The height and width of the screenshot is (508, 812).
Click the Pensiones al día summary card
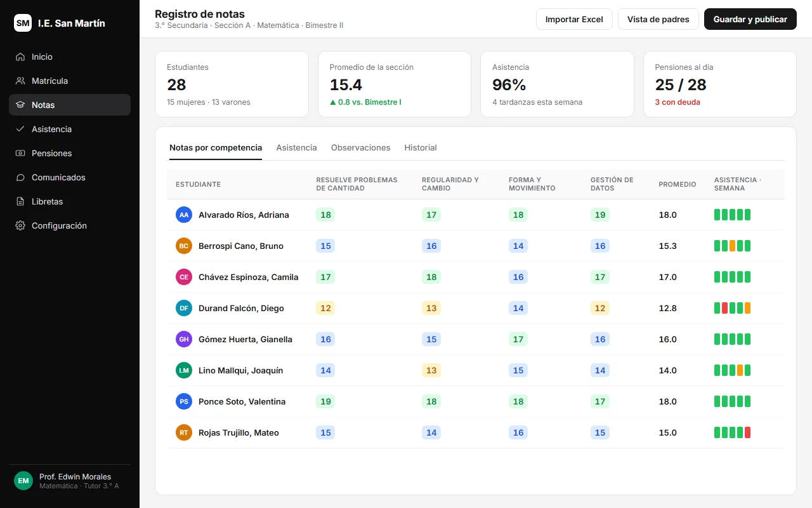tap(720, 84)
